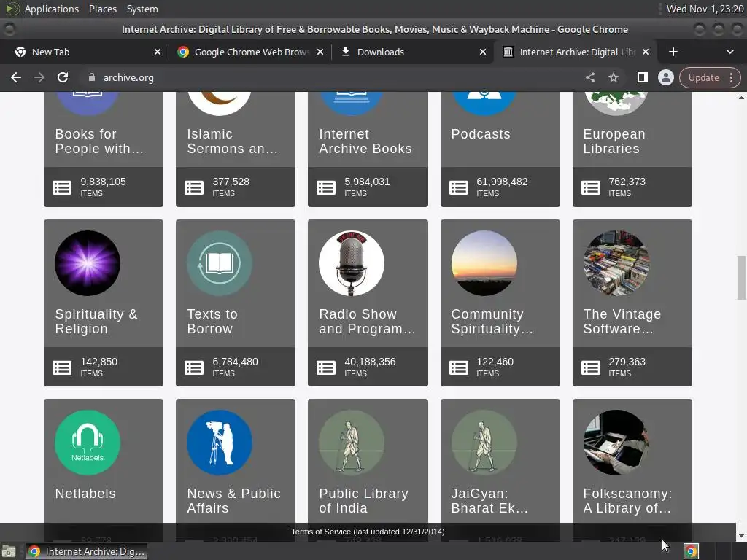
Task: Click the Terms of Service link
Action: click(368, 532)
